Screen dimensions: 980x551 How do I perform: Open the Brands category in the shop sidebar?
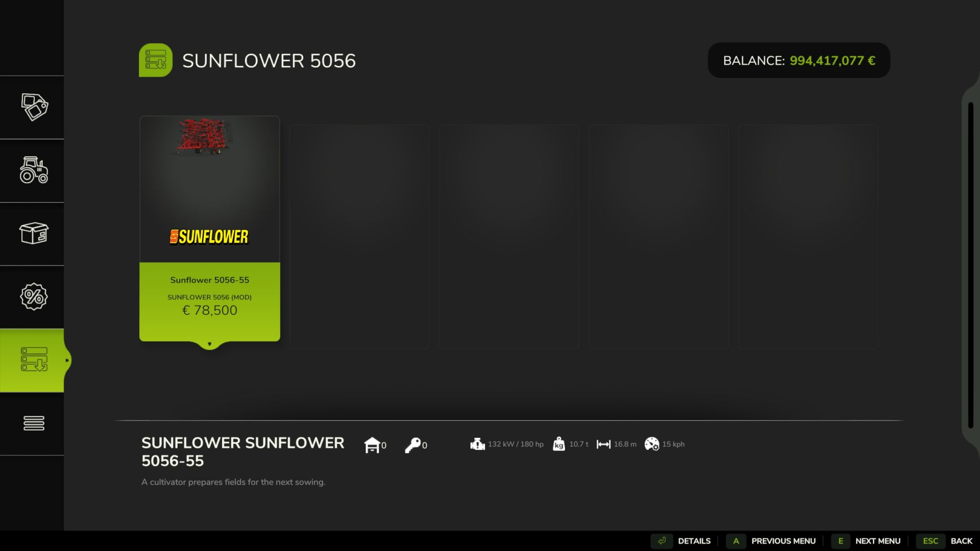[x=34, y=108]
